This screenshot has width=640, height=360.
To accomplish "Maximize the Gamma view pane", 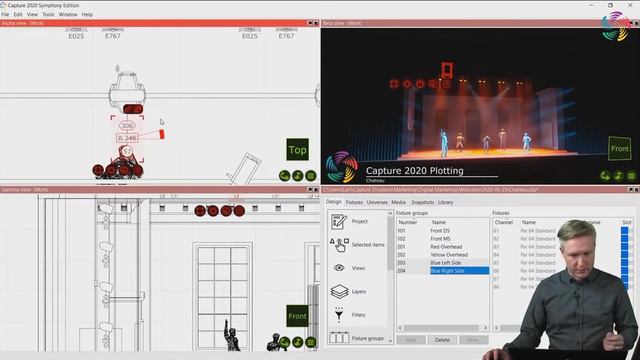I will [310, 190].
